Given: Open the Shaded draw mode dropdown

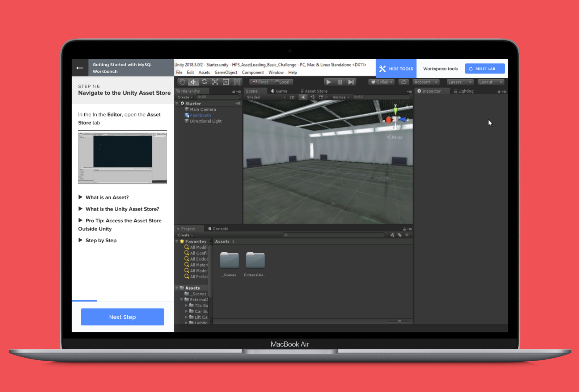Looking at the screenshot, I should pos(266,97).
